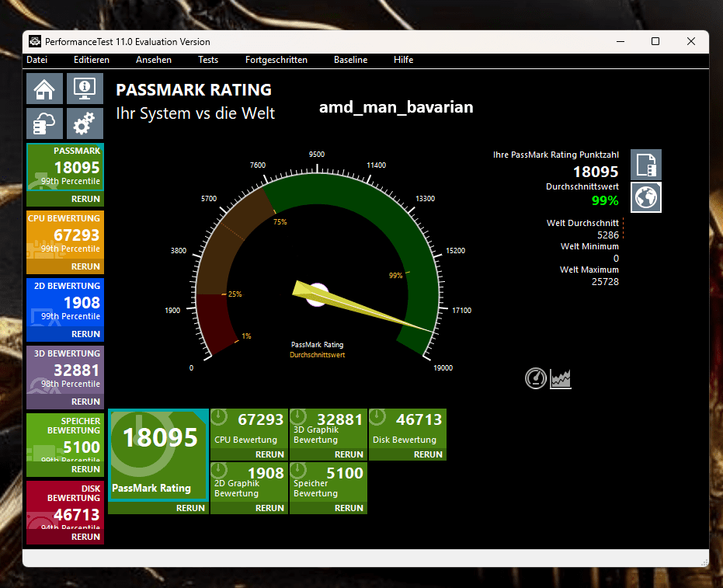The height and width of the screenshot is (588, 723).
Task: Open the Ansehen menu
Action: point(154,60)
